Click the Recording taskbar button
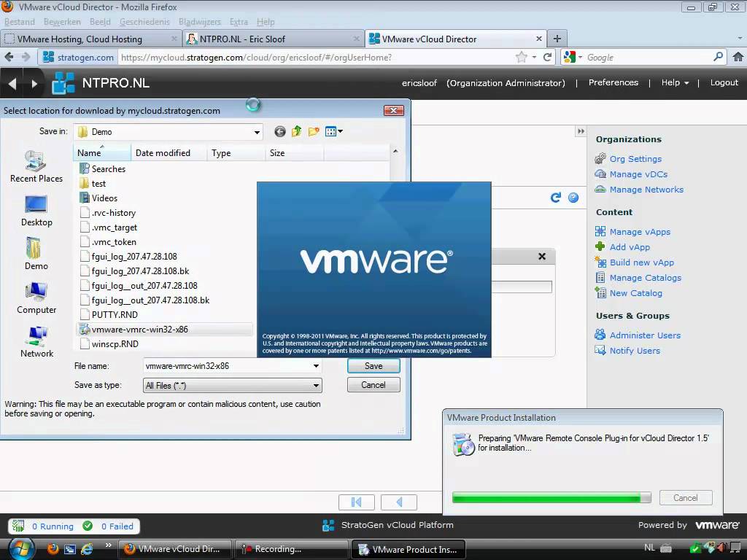This screenshot has height=560, width=747. 290,549
